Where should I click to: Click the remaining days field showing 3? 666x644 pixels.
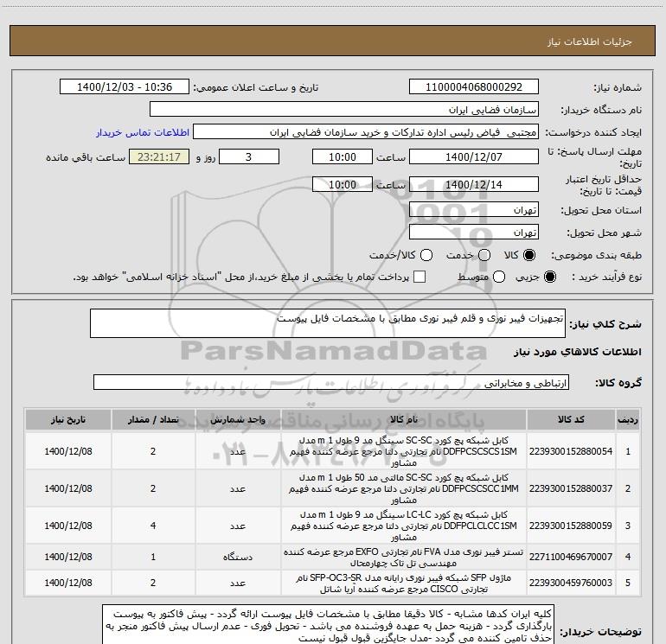click(249, 157)
